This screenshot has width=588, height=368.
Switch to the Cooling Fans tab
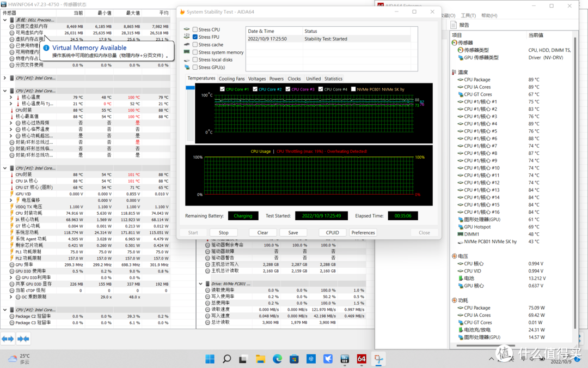232,79
